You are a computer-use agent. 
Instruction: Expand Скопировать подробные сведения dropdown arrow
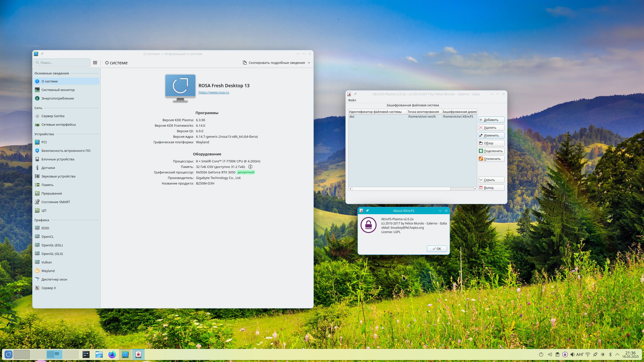tap(309, 63)
